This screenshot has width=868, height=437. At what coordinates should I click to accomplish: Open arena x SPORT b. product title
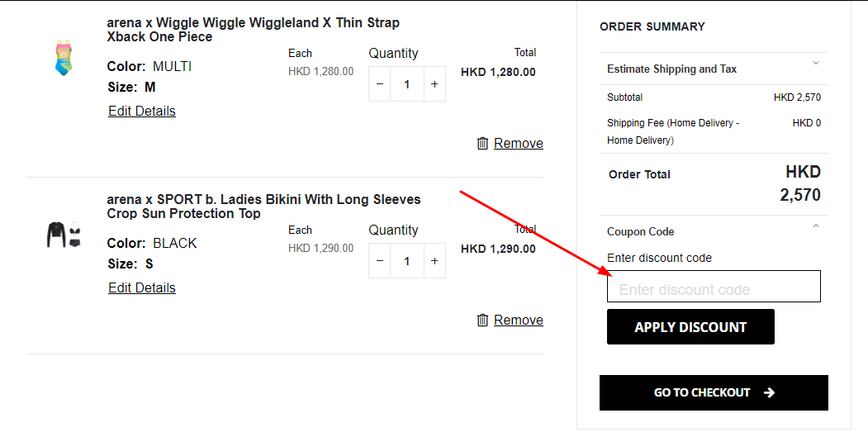[263, 207]
